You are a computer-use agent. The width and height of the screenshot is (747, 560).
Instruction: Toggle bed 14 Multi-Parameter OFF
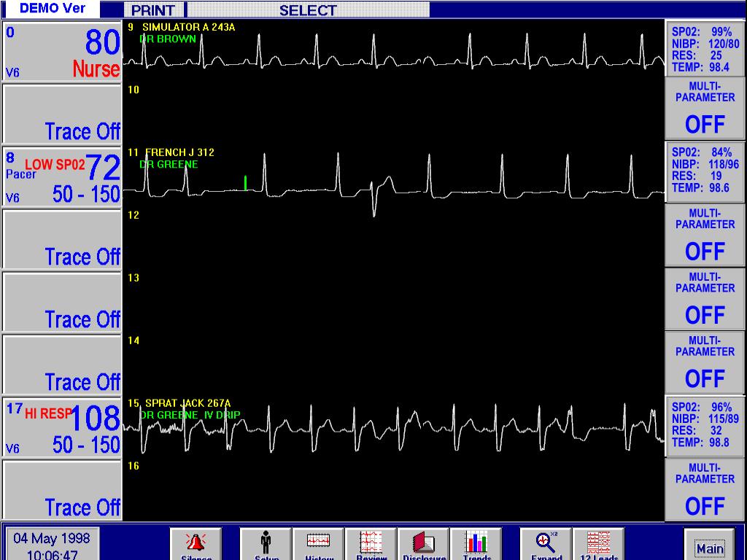pos(705,362)
